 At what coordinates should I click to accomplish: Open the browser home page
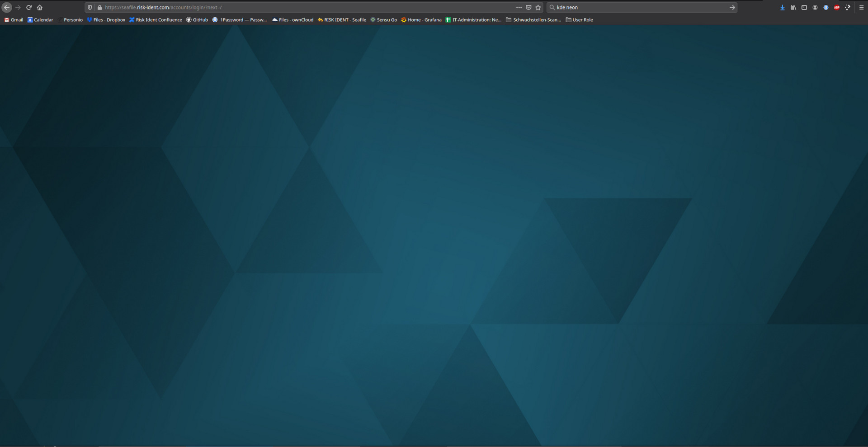click(40, 7)
